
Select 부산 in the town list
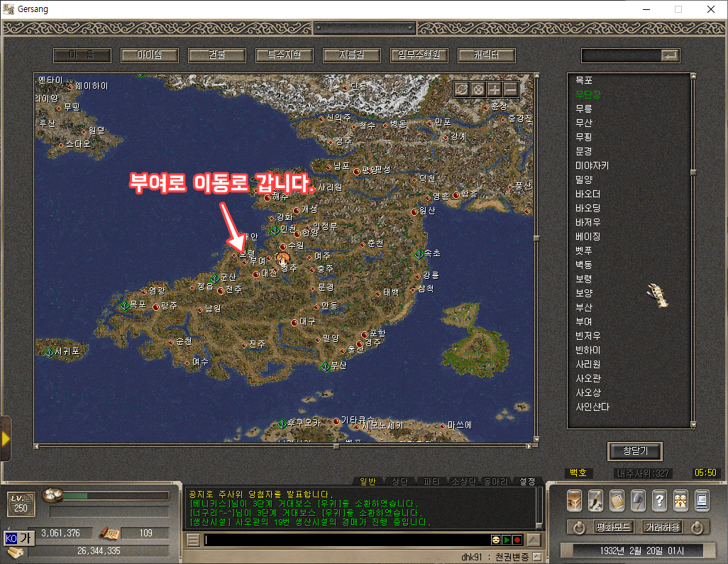(x=584, y=307)
